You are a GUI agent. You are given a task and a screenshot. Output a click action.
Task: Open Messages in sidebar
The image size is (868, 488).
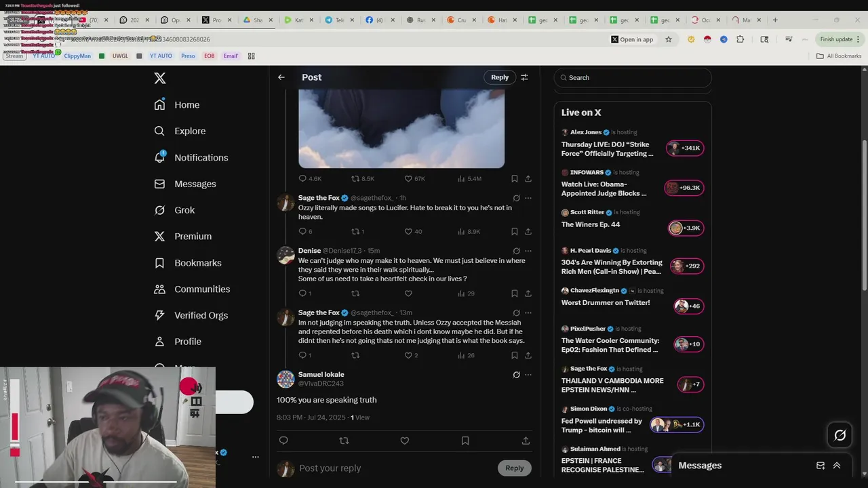[x=185, y=184]
